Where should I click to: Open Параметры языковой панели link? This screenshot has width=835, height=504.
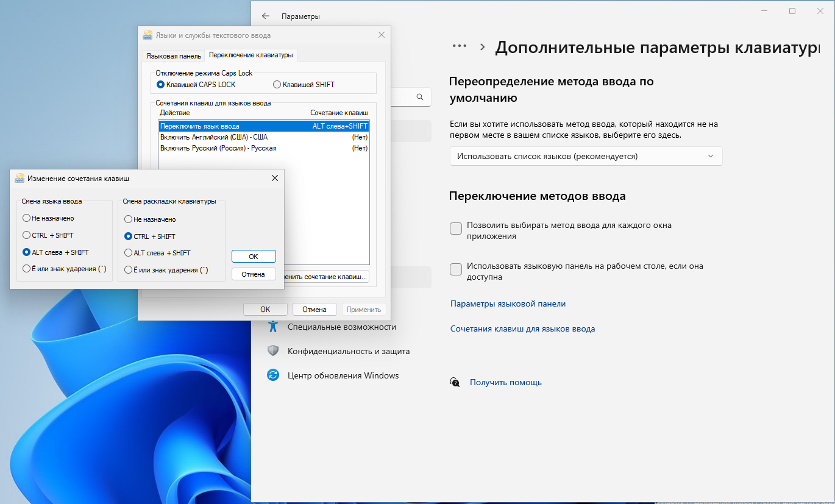[508, 303]
